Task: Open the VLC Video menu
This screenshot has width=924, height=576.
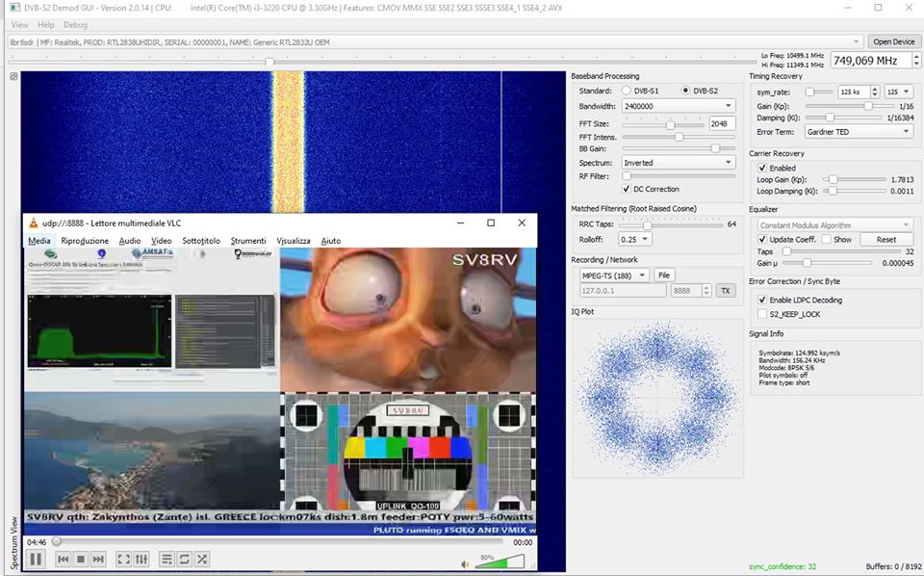Action: coord(161,241)
